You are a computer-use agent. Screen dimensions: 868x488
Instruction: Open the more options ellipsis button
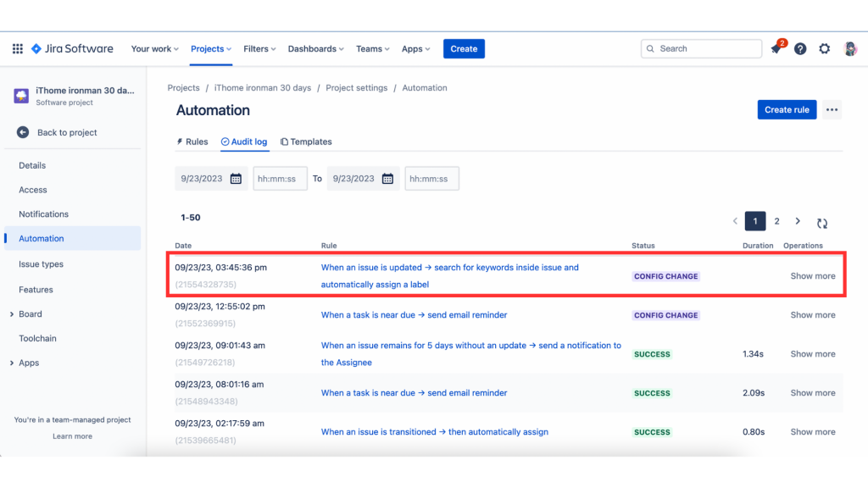[x=832, y=109]
